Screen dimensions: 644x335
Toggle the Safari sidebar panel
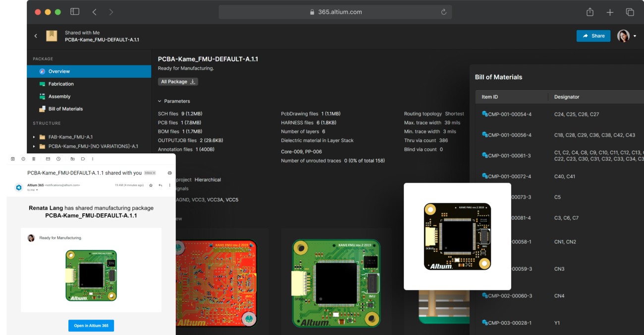[x=75, y=11]
